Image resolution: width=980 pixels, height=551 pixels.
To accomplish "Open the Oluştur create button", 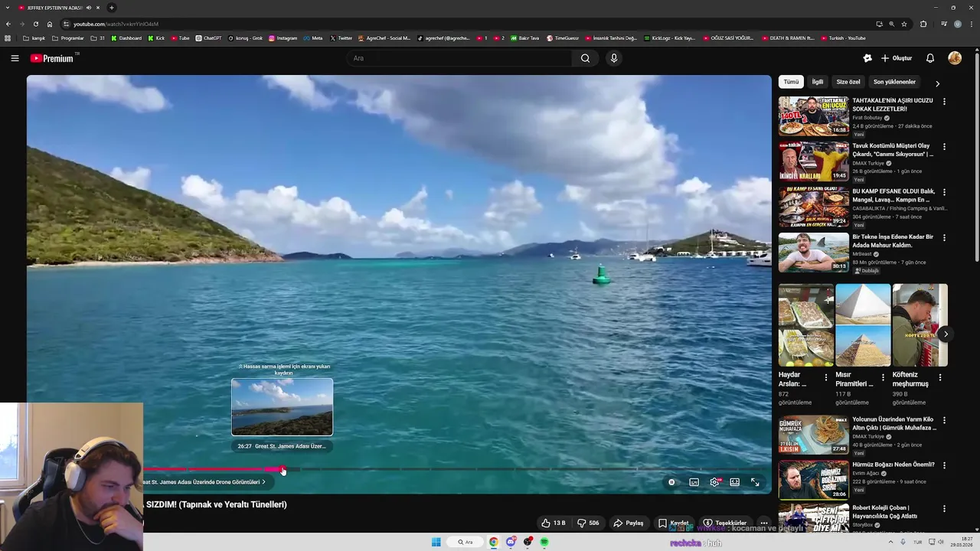I will pyautogui.click(x=897, y=58).
